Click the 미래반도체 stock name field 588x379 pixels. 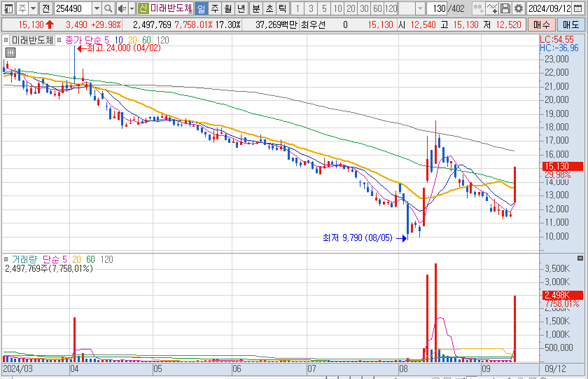[171, 8]
